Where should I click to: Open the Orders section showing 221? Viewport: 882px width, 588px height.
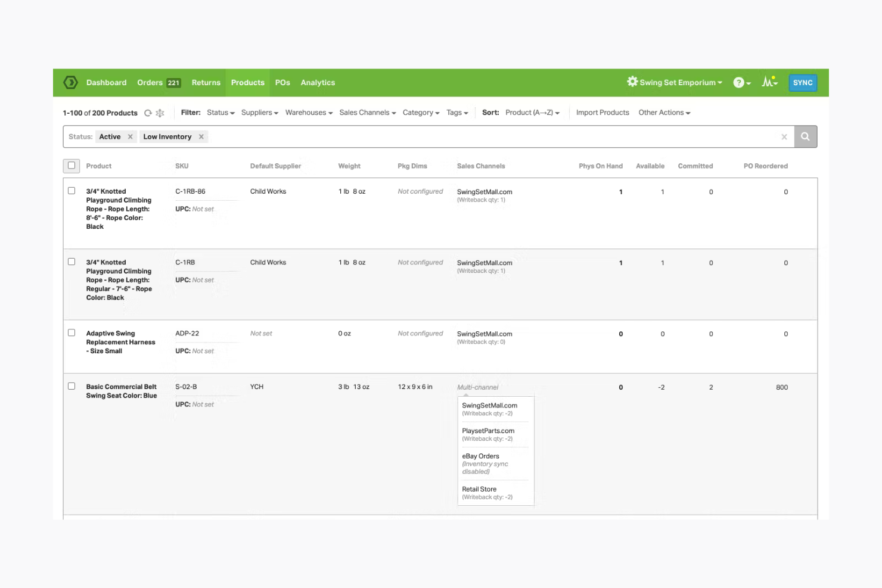click(x=159, y=82)
